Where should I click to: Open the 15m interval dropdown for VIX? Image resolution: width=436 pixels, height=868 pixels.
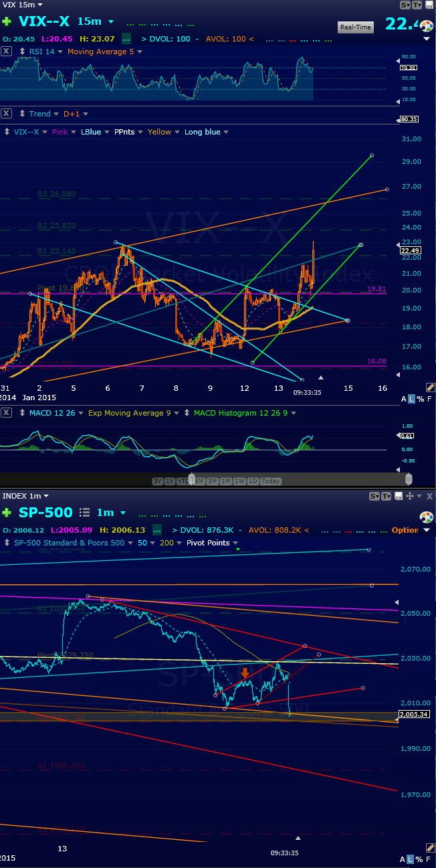pos(111,22)
